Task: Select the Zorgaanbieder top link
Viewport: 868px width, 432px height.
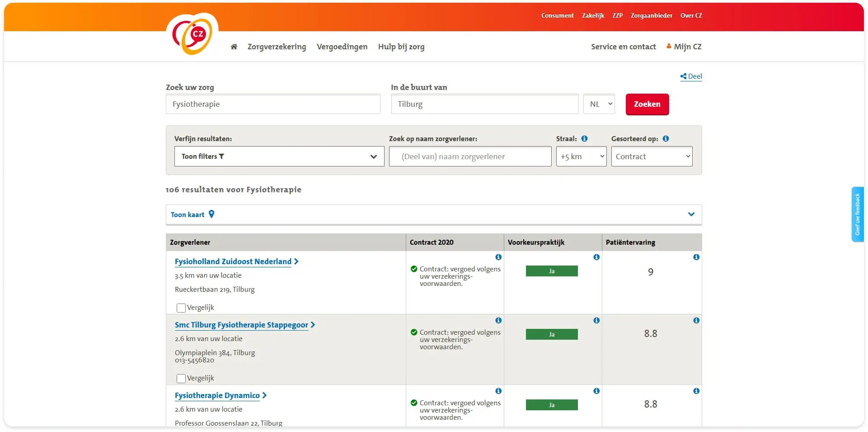Action: click(652, 15)
